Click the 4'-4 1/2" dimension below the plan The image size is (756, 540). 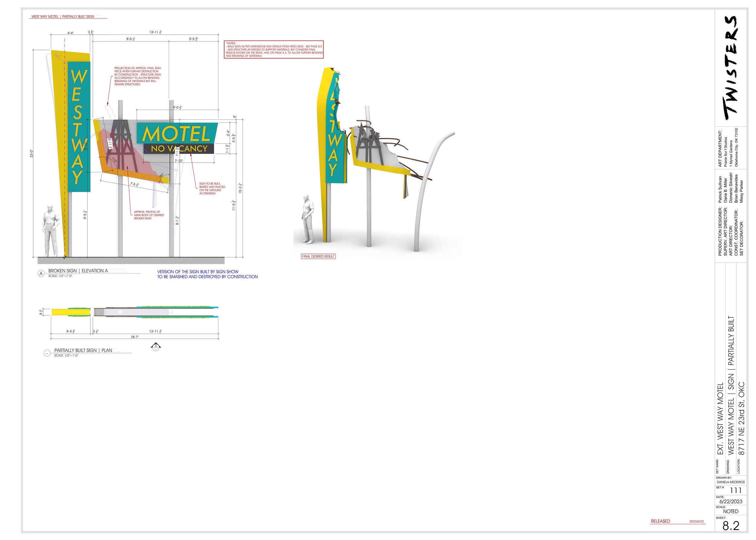tap(70, 331)
